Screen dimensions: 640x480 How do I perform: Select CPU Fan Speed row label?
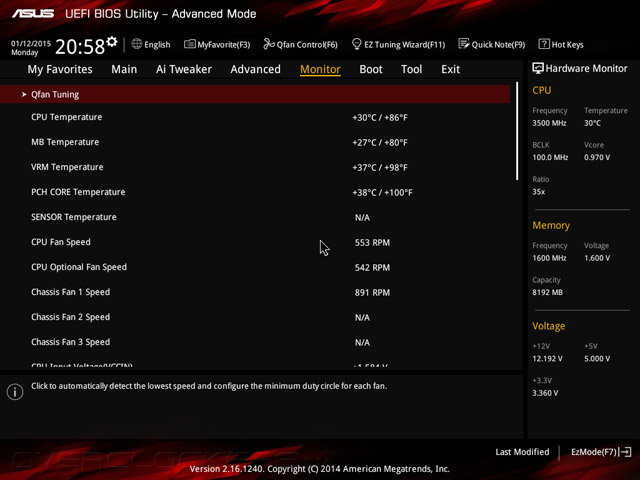(x=61, y=242)
